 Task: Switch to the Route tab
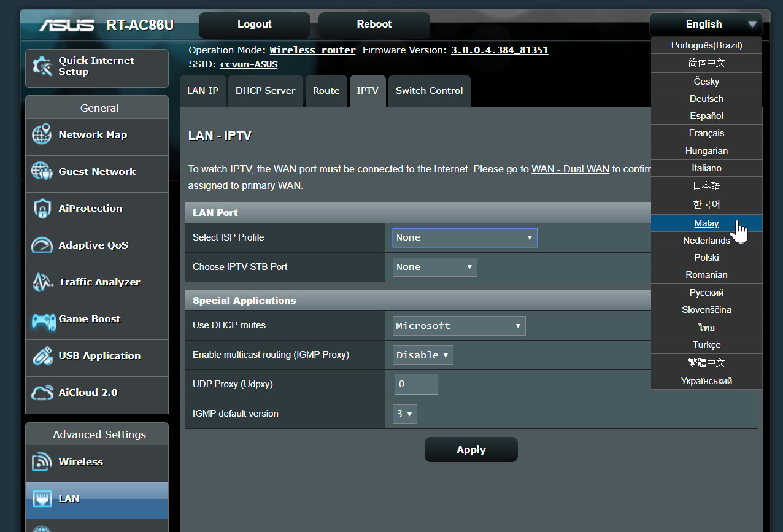[x=326, y=91]
